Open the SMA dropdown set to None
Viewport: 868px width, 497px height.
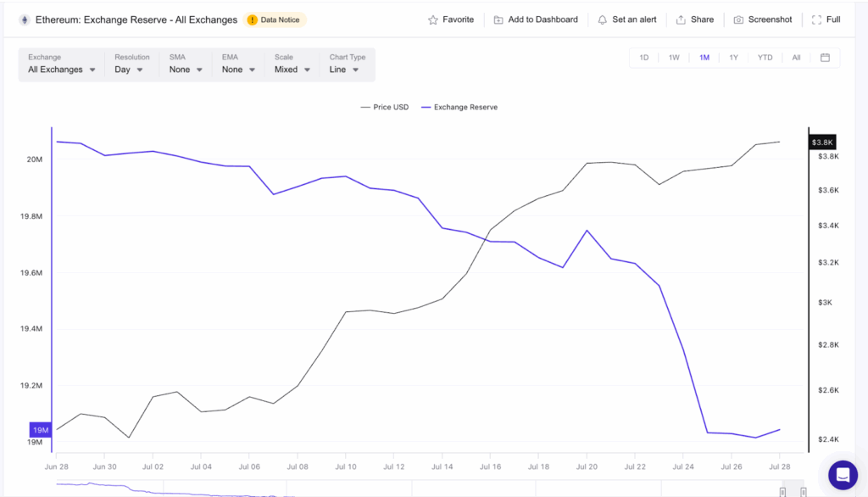[x=186, y=64]
